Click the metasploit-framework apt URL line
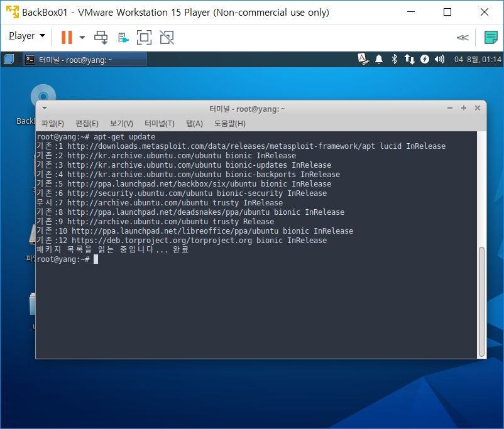This screenshot has width=504, height=429. click(x=241, y=146)
